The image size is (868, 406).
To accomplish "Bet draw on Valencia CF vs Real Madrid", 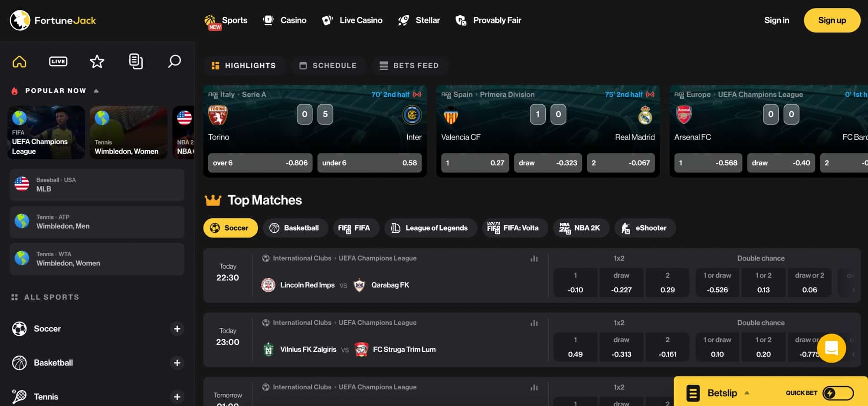I will coord(548,163).
